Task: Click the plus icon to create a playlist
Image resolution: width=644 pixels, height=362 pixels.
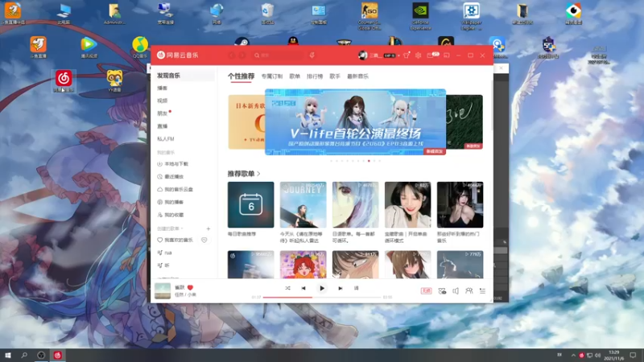Action: point(208,228)
